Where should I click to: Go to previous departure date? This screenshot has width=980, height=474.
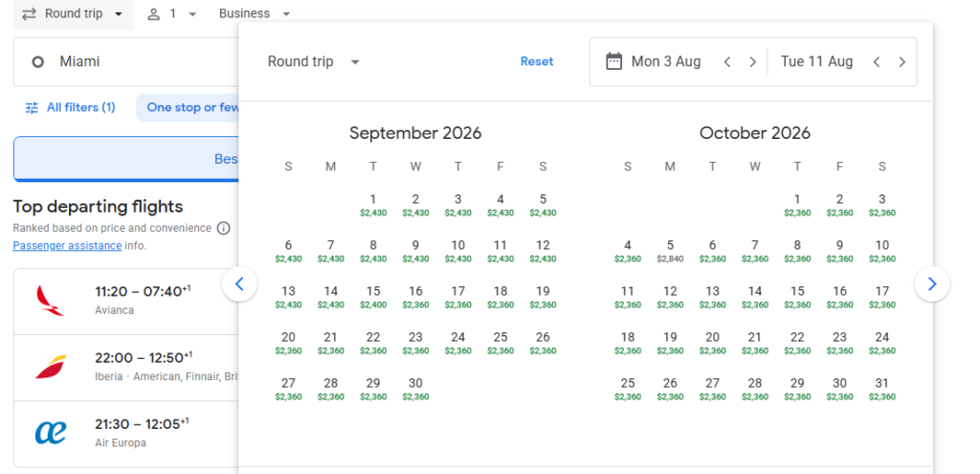pyautogui.click(x=727, y=62)
